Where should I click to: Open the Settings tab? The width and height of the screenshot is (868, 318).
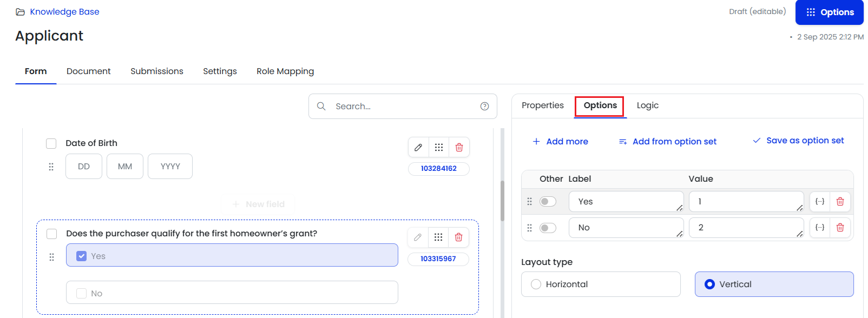click(220, 71)
